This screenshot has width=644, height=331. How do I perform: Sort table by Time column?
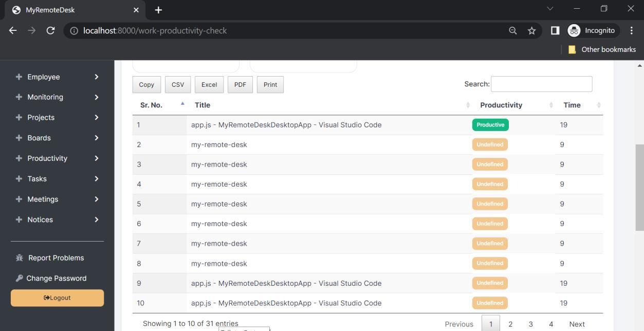coord(580,105)
